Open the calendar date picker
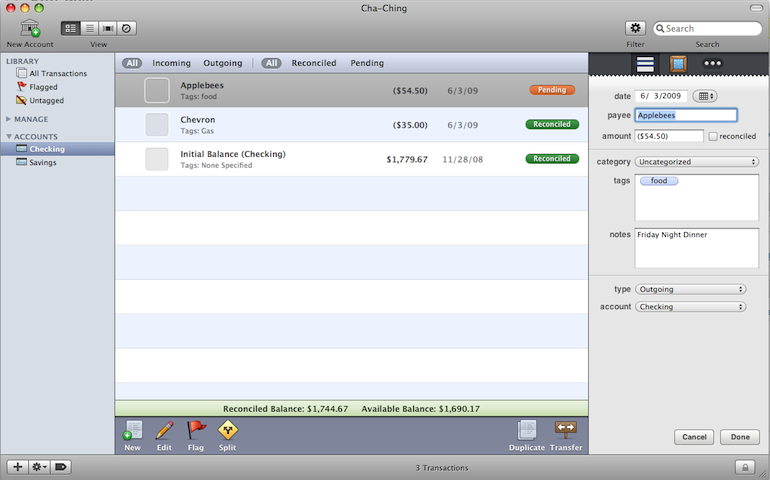Image resolution: width=770 pixels, height=480 pixels. [x=705, y=96]
